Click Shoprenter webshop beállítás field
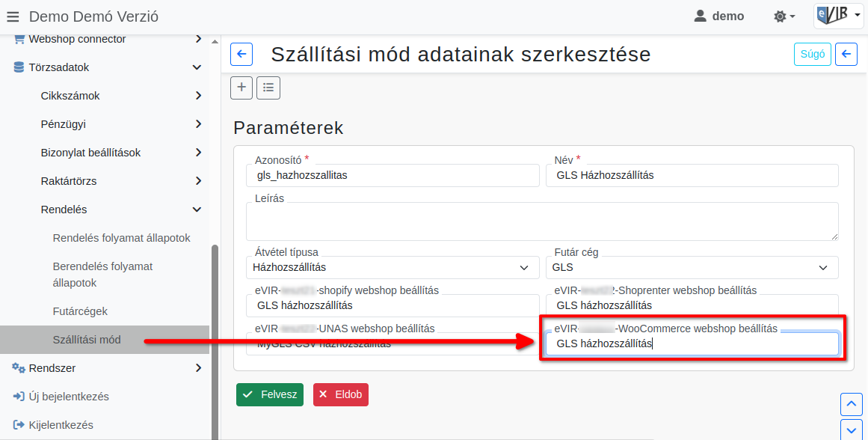 (692, 305)
